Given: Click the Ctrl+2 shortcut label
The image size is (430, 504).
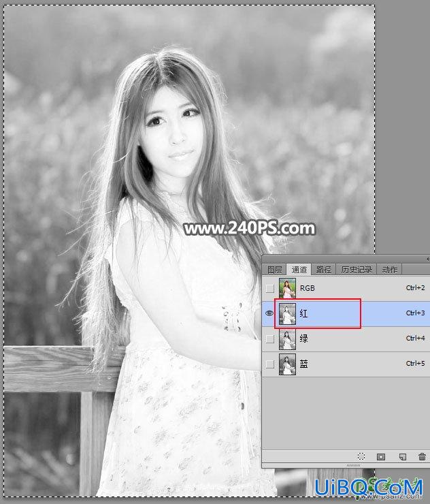Looking at the screenshot, I should (x=415, y=287).
